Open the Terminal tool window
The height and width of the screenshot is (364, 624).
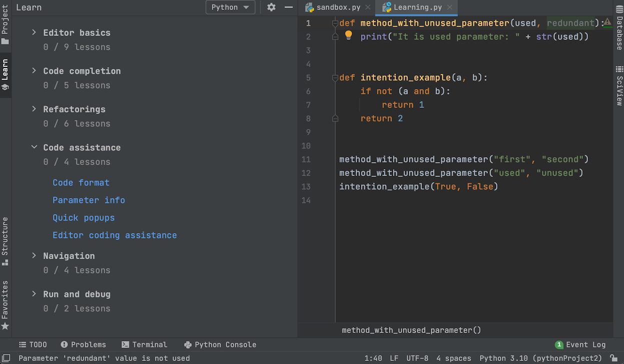pos(144,344)
